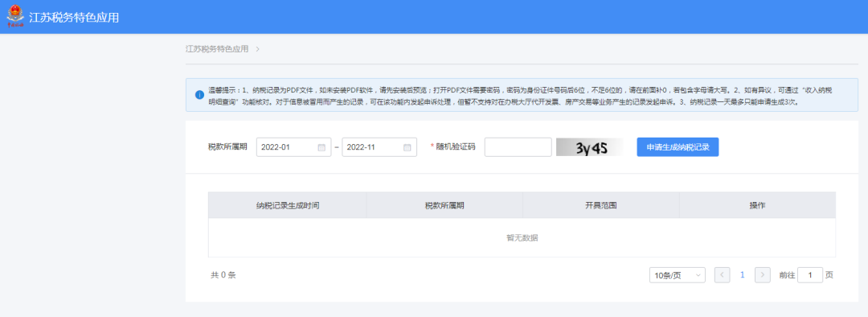Open the 10条/页 page size dropdown
Image resolution: width=868 pixels, height=317 pixels.
pos(677,275)
